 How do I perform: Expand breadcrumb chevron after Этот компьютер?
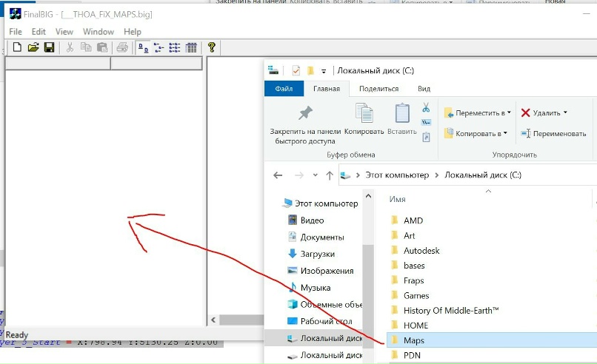pos(437,175)
